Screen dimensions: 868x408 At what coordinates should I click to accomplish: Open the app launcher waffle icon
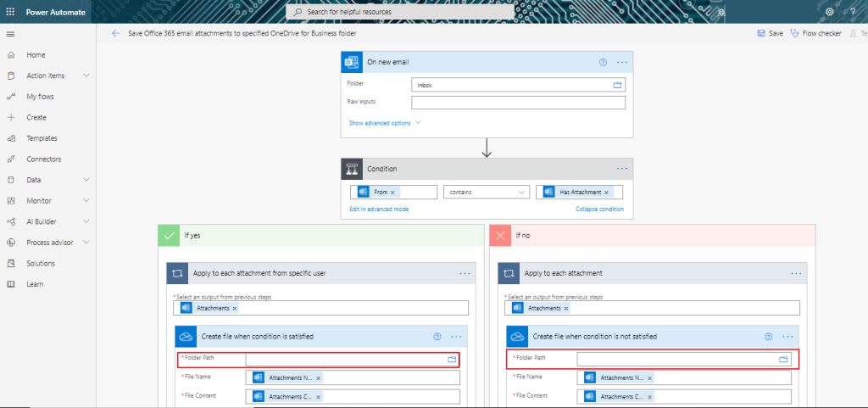(10, 12)
